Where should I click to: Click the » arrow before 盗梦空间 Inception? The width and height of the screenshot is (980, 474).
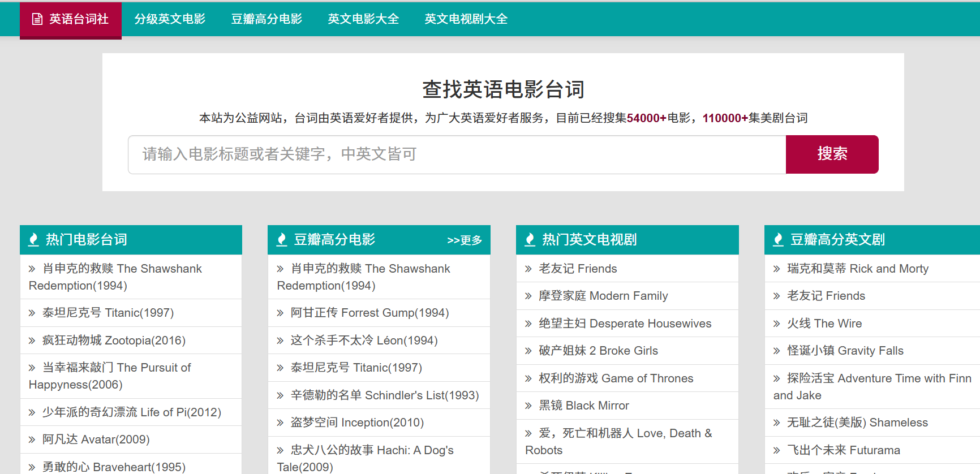[x=281, y=423]
